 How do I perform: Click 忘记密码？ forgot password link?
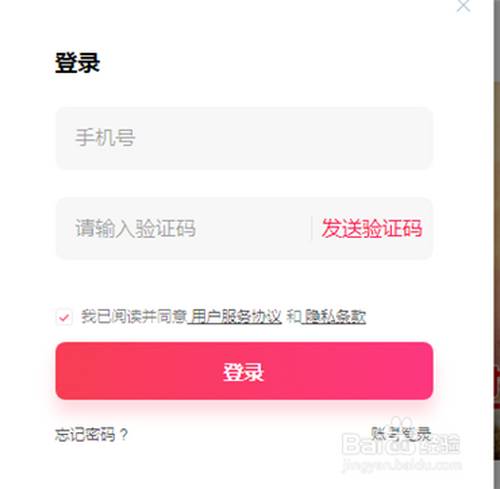[x=91, y=434]
